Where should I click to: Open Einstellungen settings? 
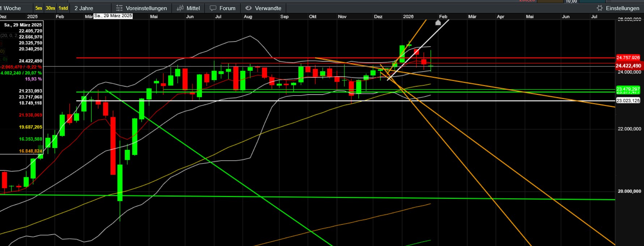(622, 8)
